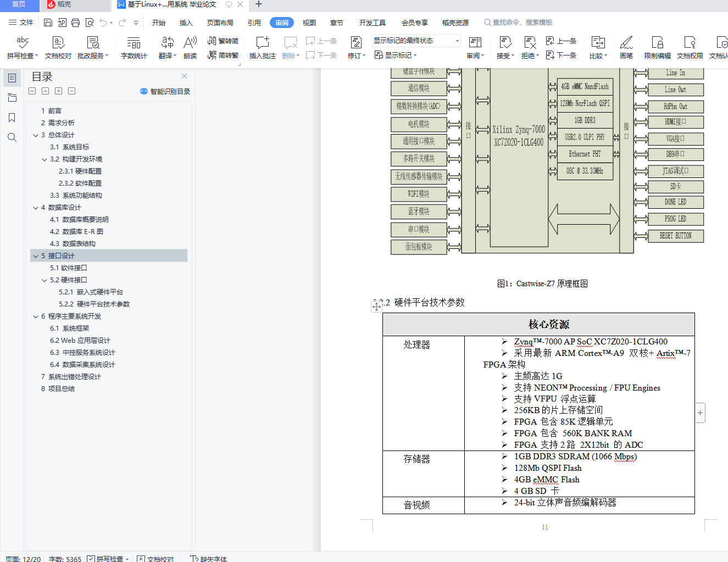Select 6.2 Web 应用层设计 in the outline
The image size is (728, 562).
click(x=80, y=341)
